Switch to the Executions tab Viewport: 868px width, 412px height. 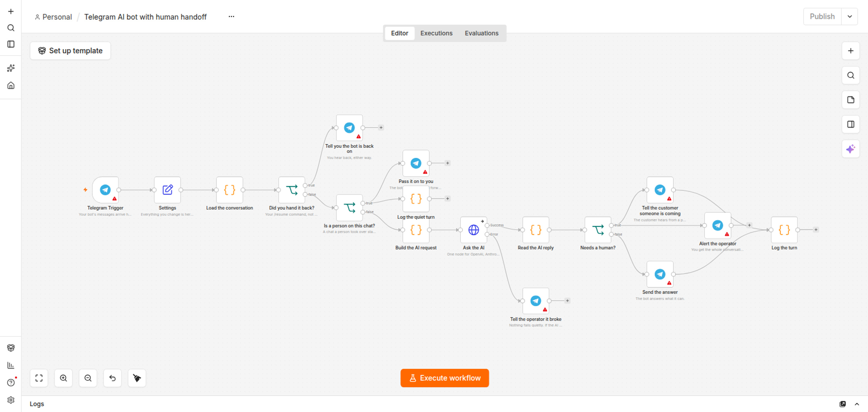click(x=436, y=33)
